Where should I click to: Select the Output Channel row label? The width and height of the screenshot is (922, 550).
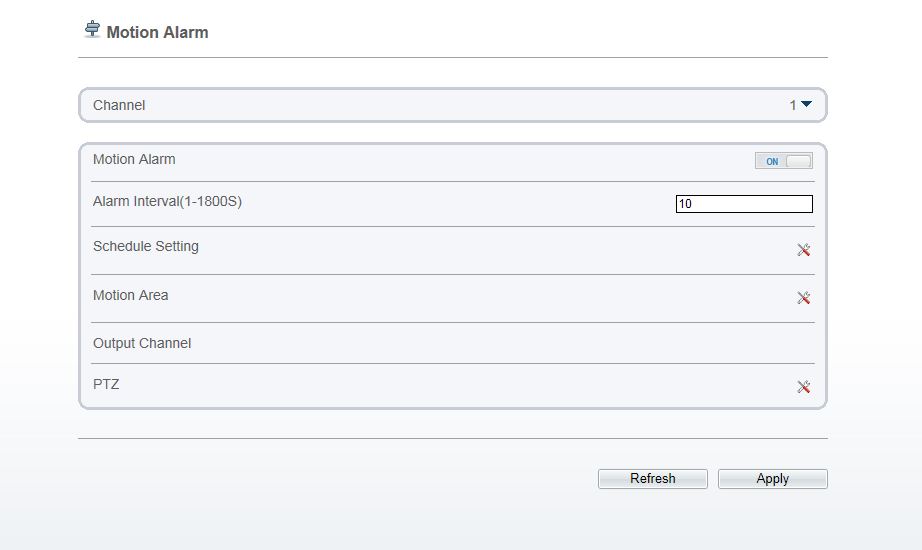coord(142,344)
